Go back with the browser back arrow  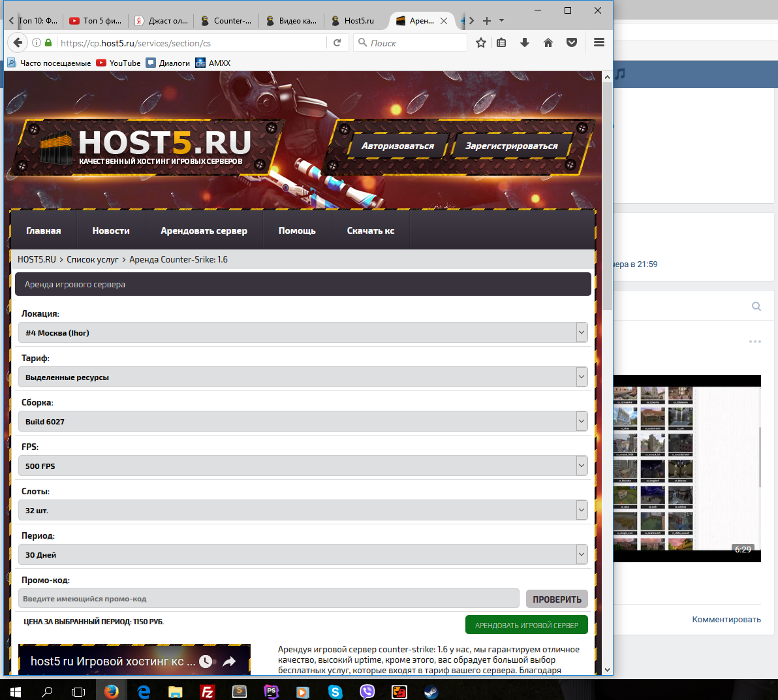click(18, 42)
